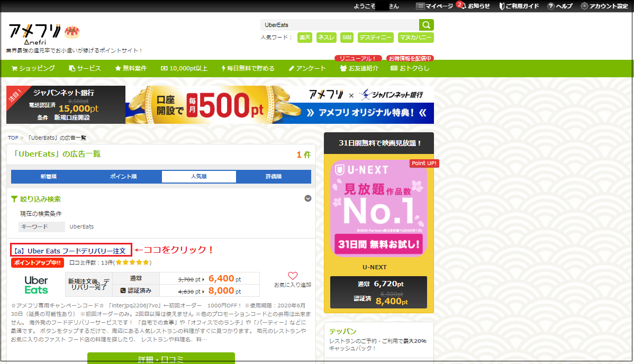This screenshot has width=634, height=364.
Task: Open the 毎日無料で貯める menu
Action: click(x=248, y=68)
